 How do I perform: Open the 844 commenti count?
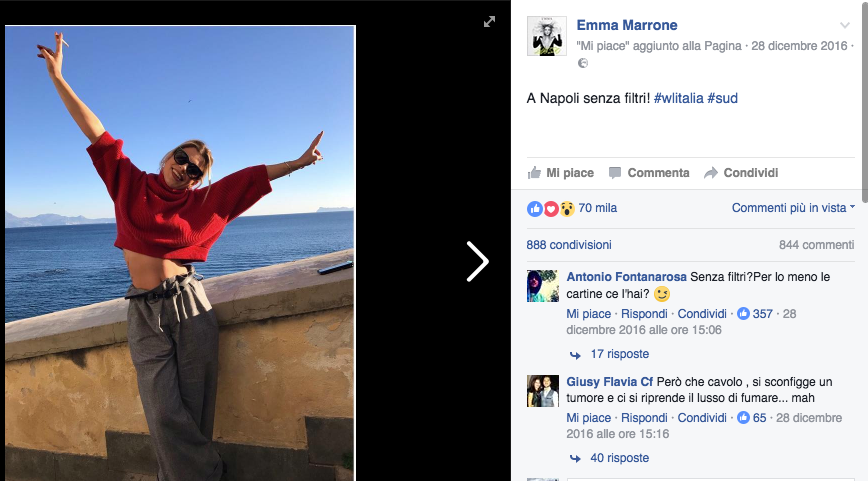[x=816, y=245]
